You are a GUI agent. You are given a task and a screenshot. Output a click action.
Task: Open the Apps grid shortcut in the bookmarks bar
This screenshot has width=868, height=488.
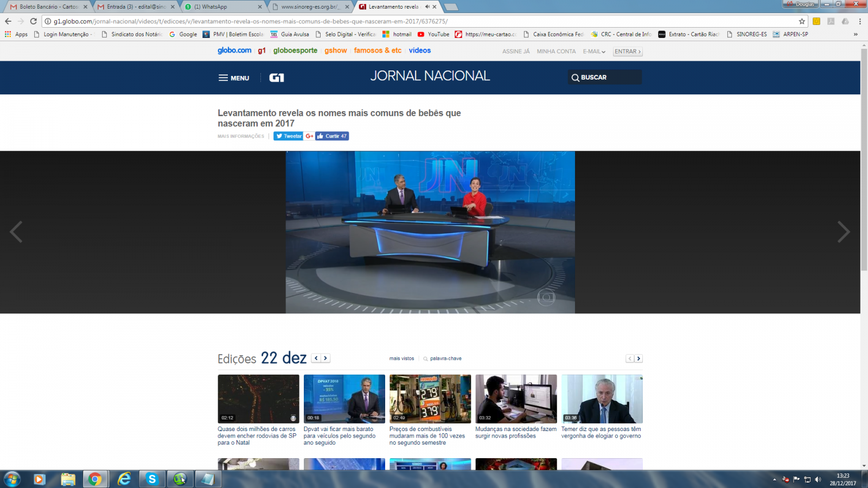click(x=16, y=34)
